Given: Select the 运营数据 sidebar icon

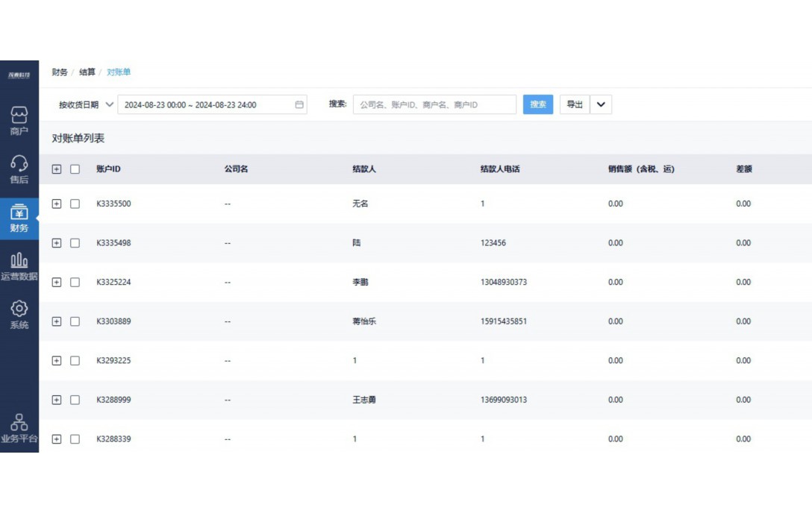Looking at the screenshot, I should click(x=19, y=266).
